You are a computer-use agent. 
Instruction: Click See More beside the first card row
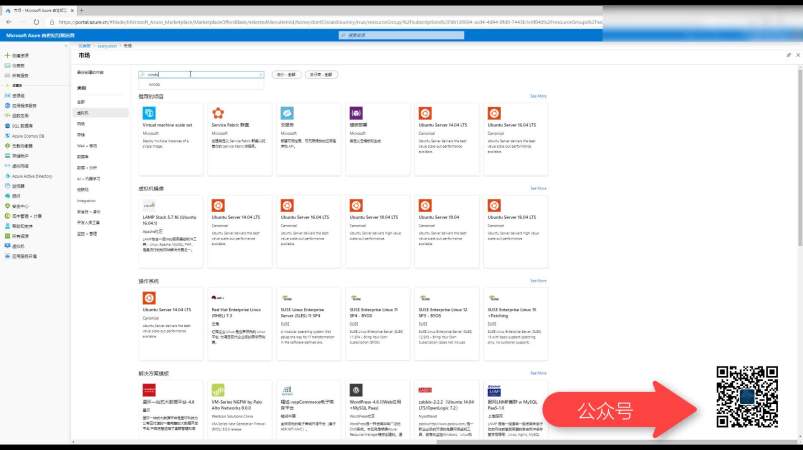[538, 96]
